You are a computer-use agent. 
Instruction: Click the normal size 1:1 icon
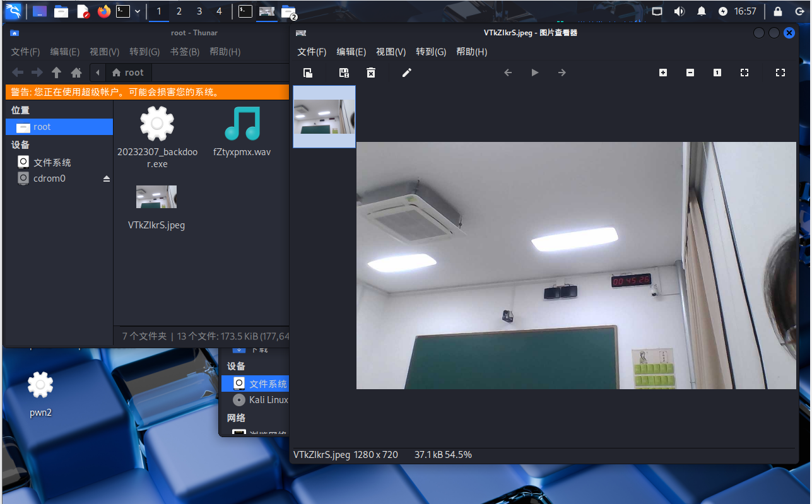717,73
